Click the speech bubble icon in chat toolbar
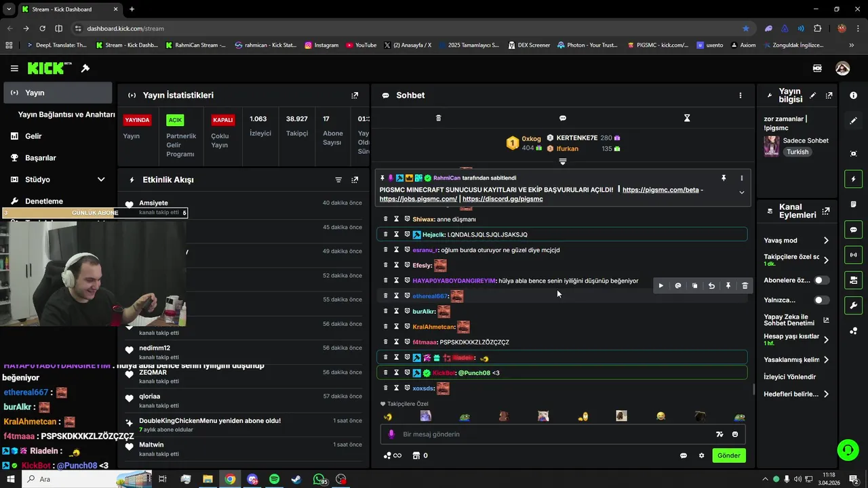 point(562,118)
